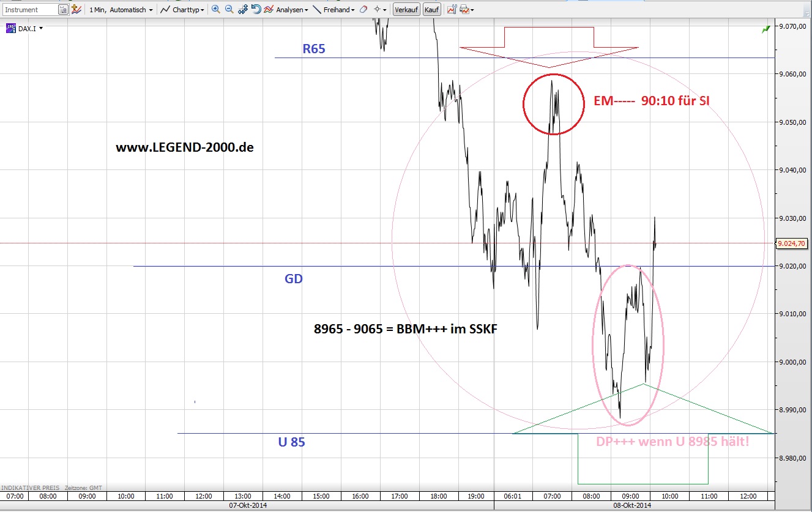812x512 pixels.
Task: Click the colored indicator icon next to search
Action: 76,9
